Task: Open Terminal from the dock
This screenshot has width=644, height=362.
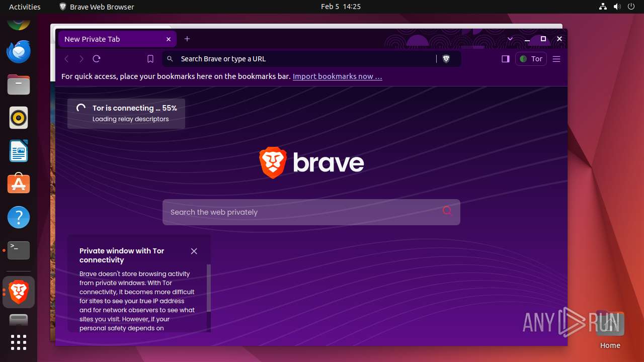Action: pyautogui.click(x=19, y=250)
